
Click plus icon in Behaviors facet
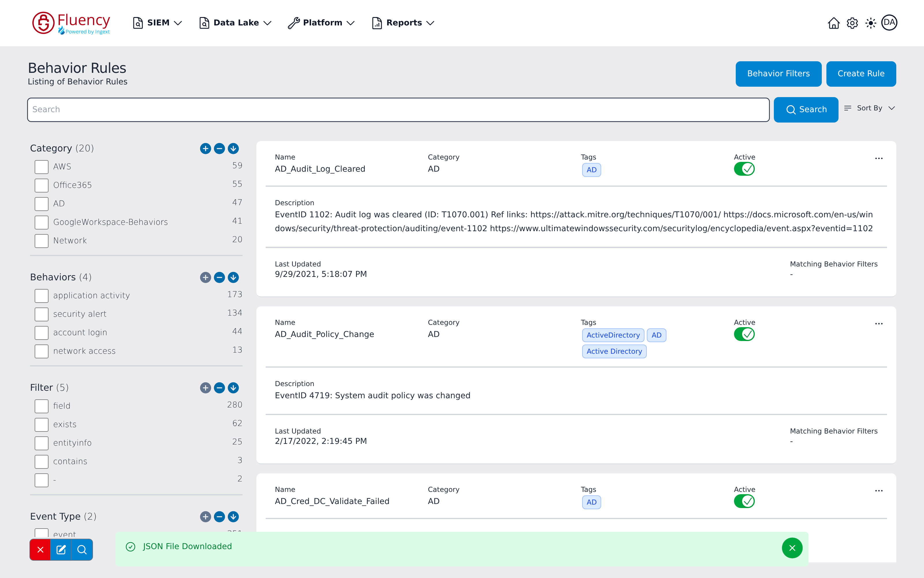coord(205,277)
